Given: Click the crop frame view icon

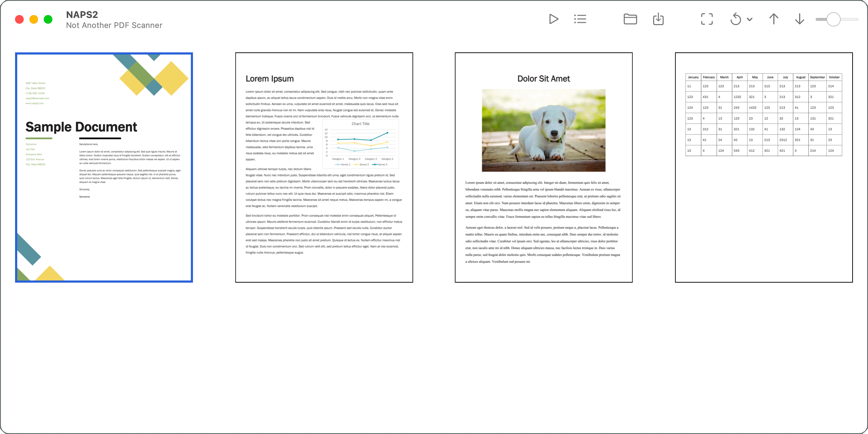Looking at the screenshot, I should [x=707, y=19].
